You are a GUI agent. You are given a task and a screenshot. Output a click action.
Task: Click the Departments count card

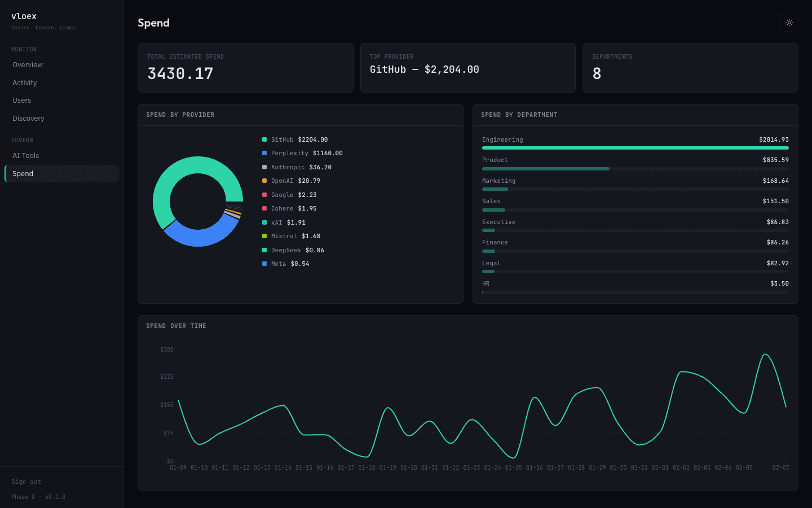coord(690,68)
